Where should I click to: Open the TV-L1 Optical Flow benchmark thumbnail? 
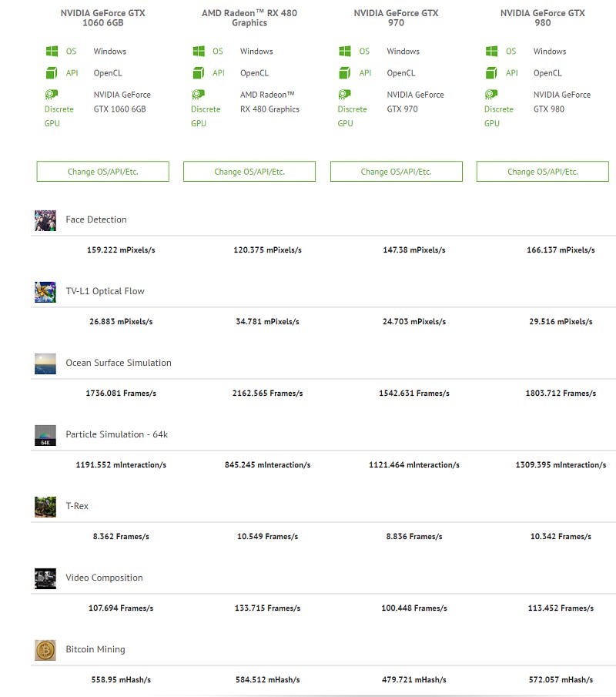pyautogui.click(x=45, y=292)
